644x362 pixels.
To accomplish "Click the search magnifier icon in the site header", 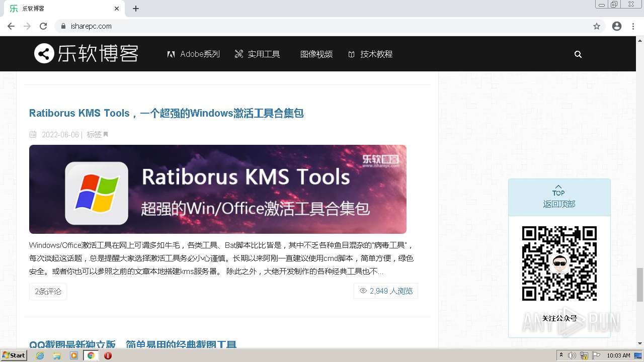I will (578, 54).
